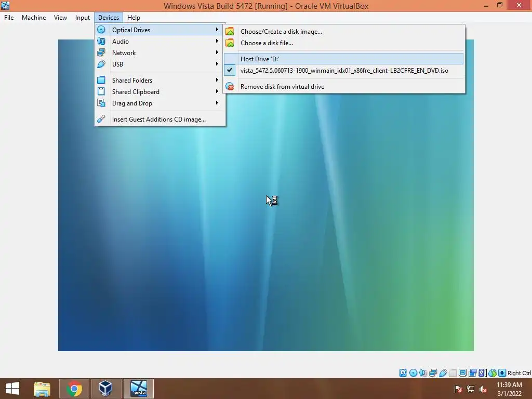Click the Optical Drives disc icon in Devices menu
This screenshot has height=399, width=532.
coord(101,30)
